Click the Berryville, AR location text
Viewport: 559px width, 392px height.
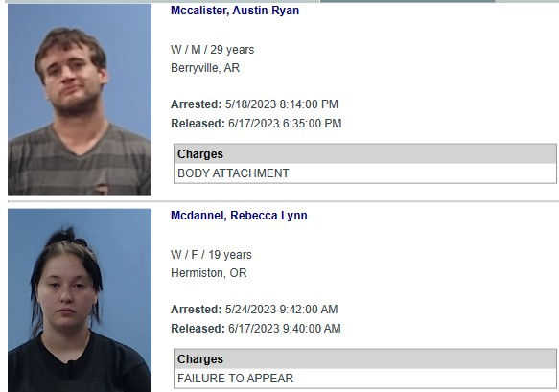click(205, 68)
